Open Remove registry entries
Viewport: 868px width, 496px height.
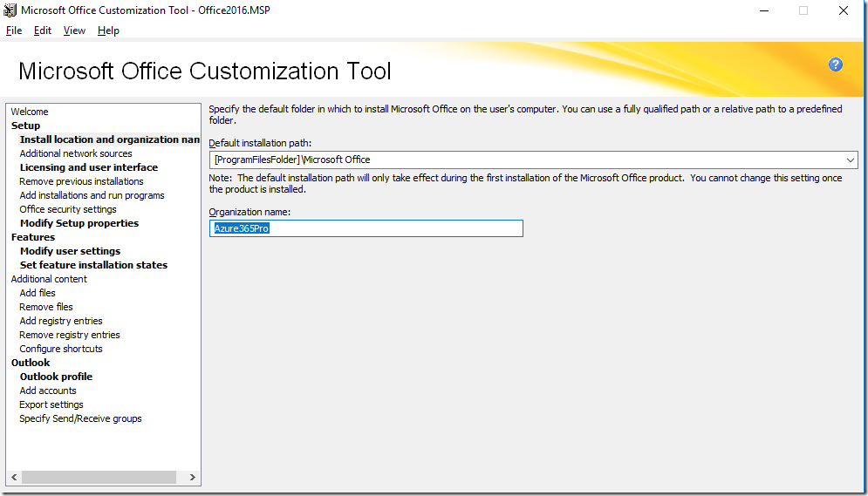pyautogui.click(x=70, y=335)
